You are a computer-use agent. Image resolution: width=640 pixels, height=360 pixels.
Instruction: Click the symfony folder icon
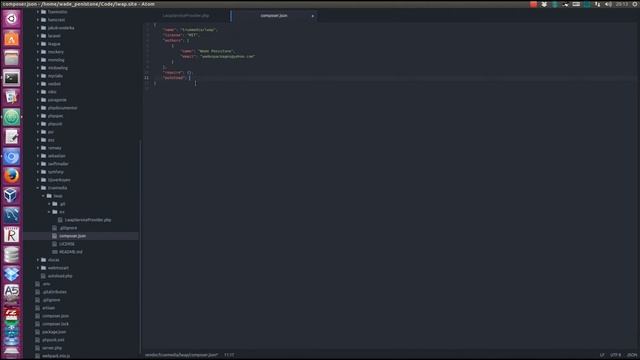[44, 172]
